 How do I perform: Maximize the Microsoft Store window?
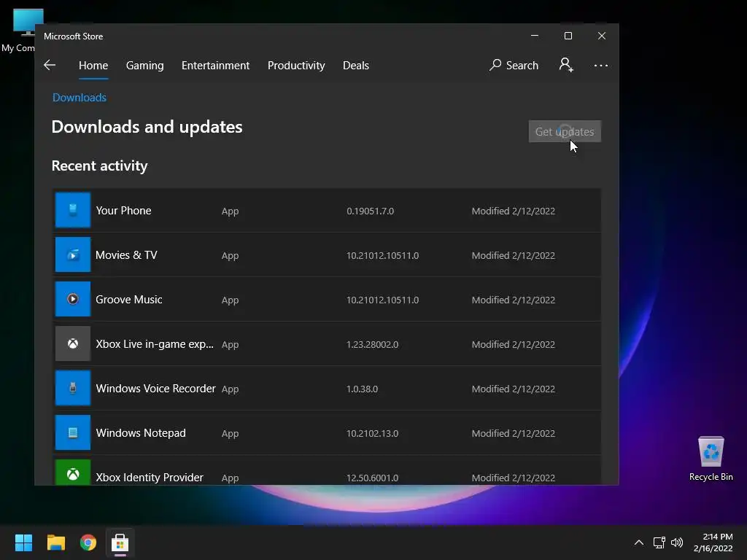tap(568, 36)
